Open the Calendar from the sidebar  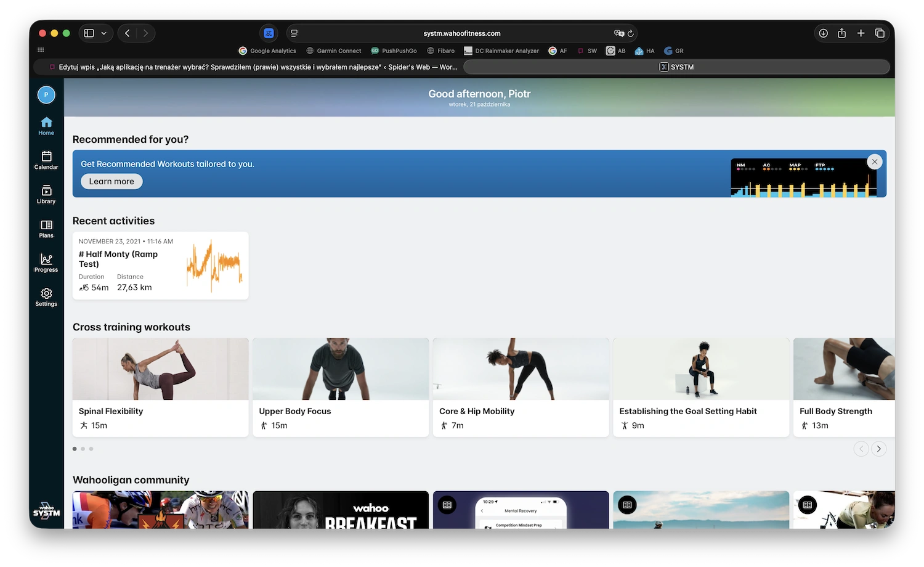point(46,160)
